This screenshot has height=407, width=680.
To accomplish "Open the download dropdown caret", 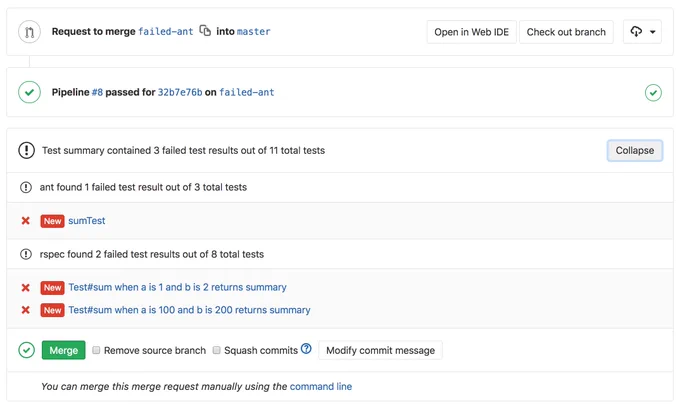I will click(653, 32).
